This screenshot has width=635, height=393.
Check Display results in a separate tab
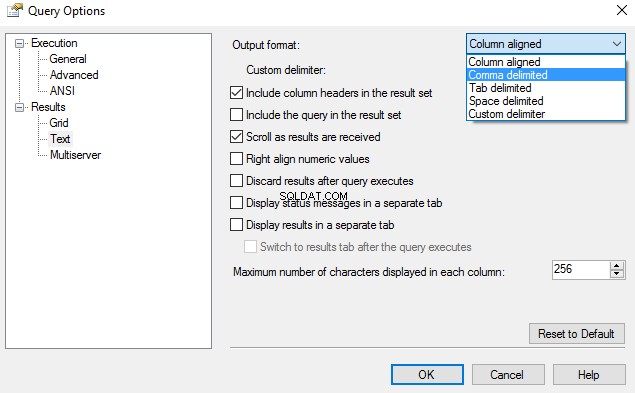[x=237, y=224]
